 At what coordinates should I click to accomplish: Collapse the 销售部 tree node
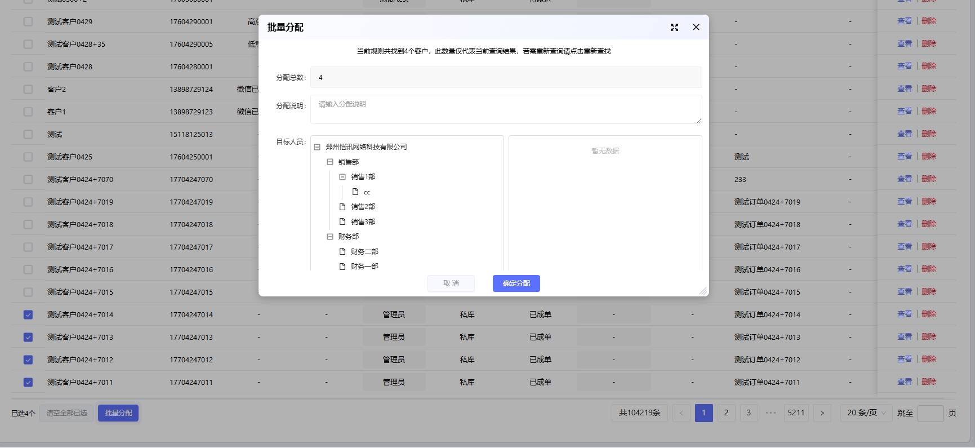(330, 162)
